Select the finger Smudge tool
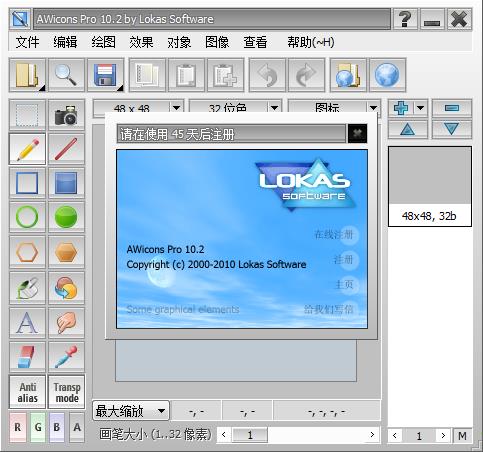This screenshot has height=452, width=483. click(66, 323)
